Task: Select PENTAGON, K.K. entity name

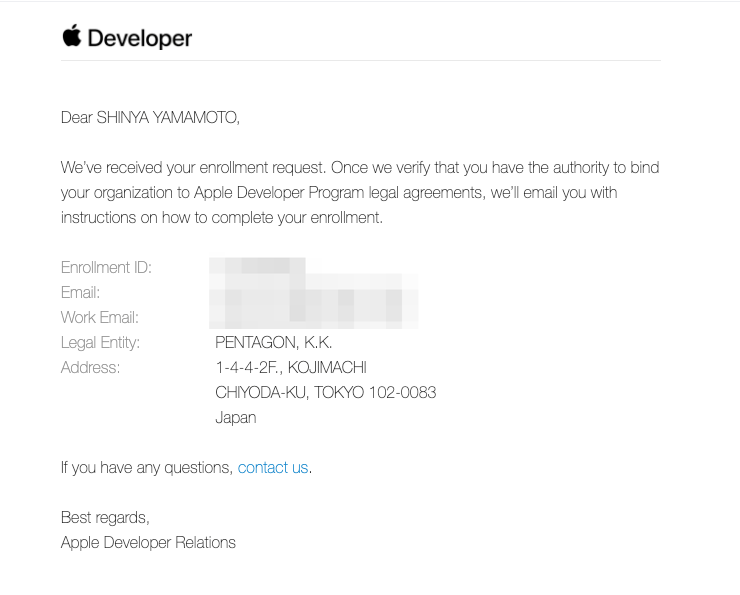Action: click(274, 343)
